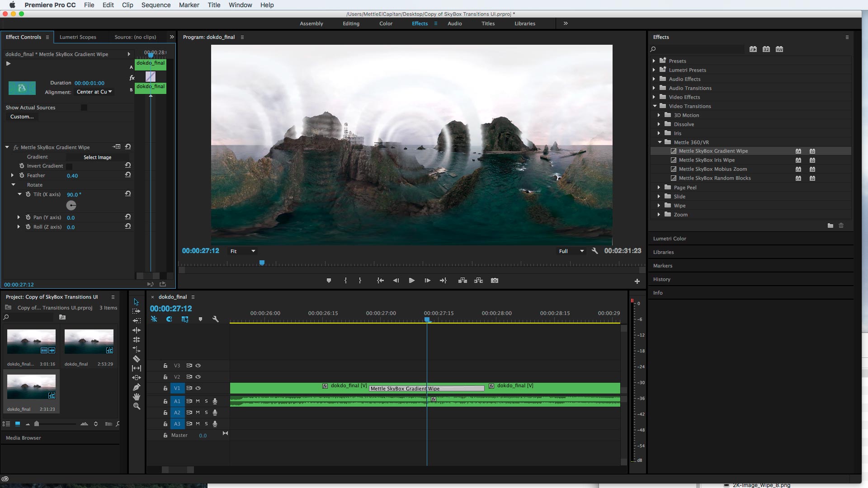Open the Alignment dropdown
The height and width of the screenshot is (488, 868).
[94, 92]
